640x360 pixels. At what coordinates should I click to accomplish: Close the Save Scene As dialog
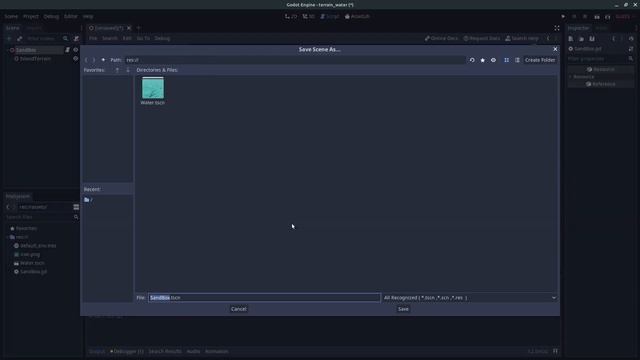[x=555, y=49]
